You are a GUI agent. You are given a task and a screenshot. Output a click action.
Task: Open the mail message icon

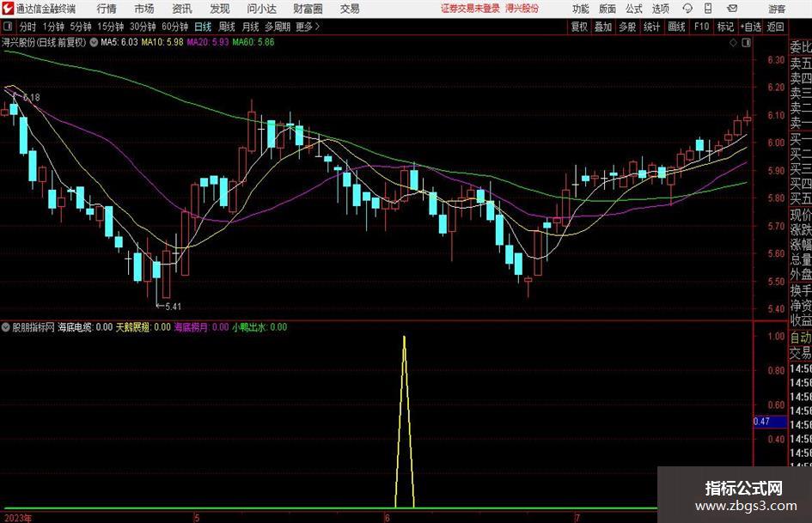732,9
